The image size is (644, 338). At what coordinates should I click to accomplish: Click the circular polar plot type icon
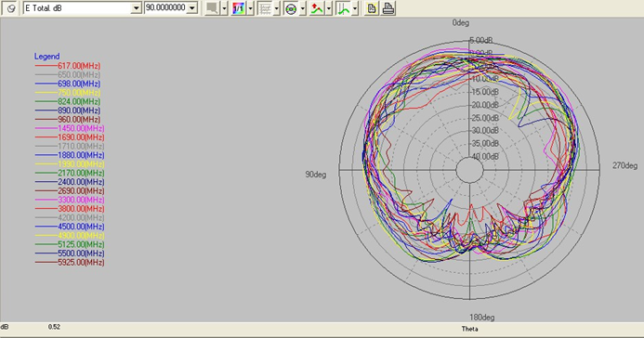pos(291,8)
